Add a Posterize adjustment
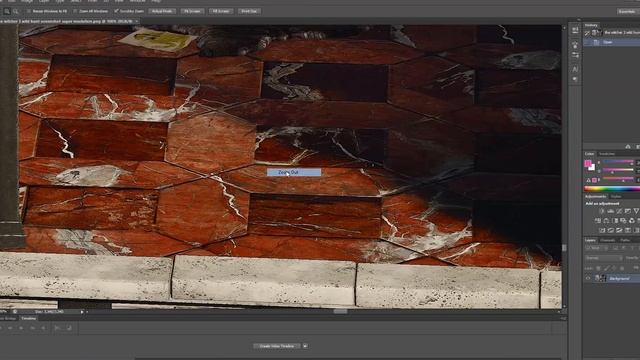This screenshot has width=640, height=360. (610, 230)
